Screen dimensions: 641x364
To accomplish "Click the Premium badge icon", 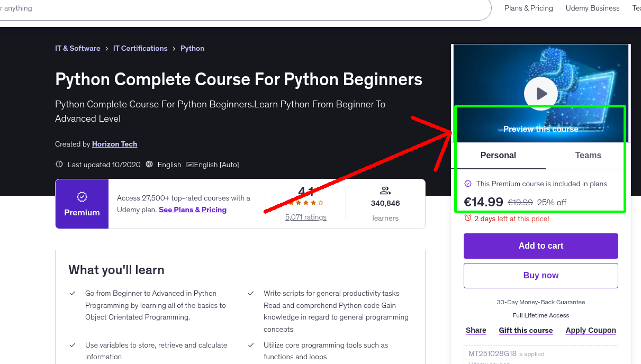I will pyautogui.click(x=82, y=196).
